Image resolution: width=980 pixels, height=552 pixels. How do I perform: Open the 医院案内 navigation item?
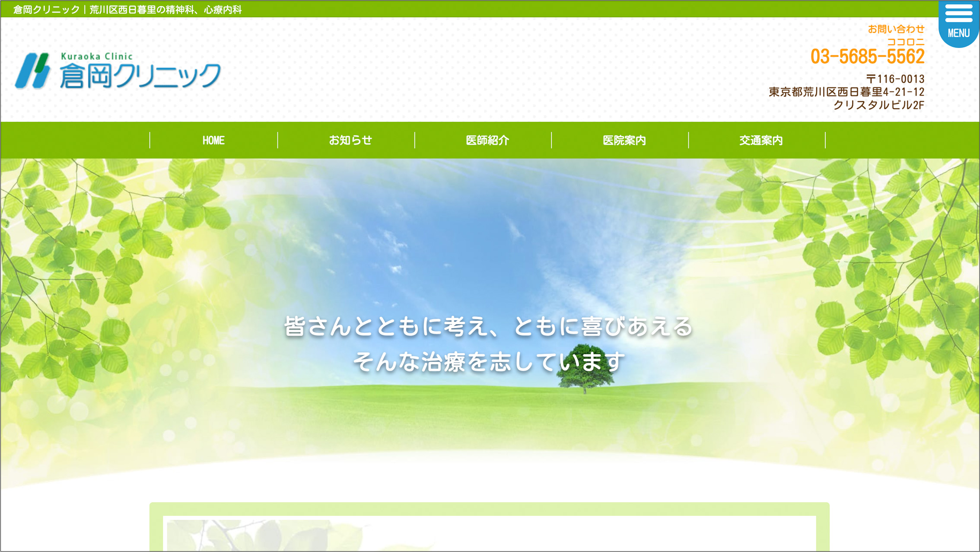(x=624, y=140)
